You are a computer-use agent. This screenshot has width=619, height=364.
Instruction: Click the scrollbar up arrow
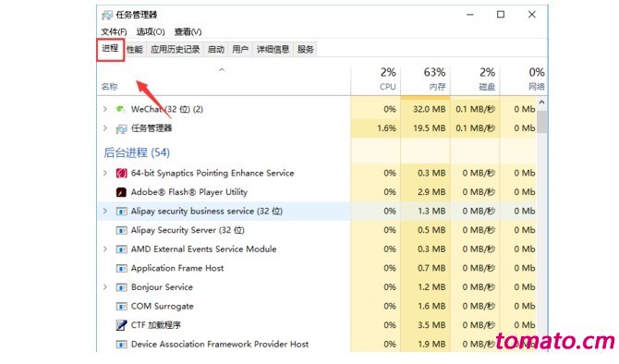541,103
